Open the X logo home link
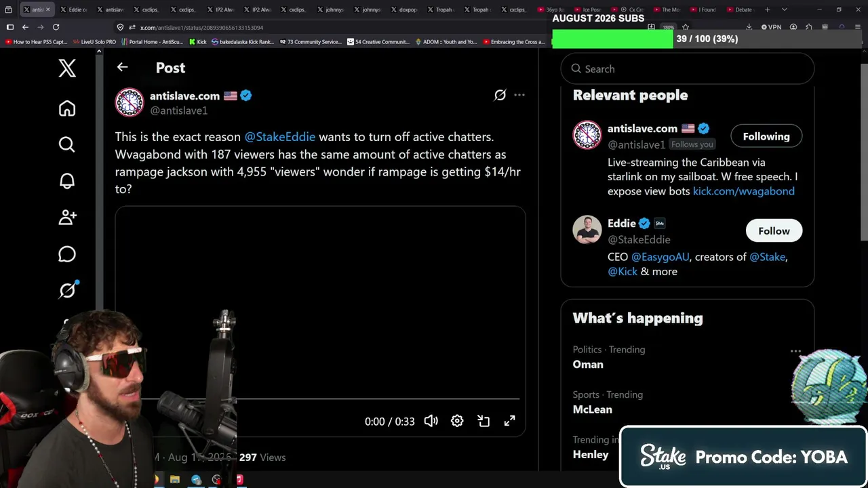 [67, 68]
